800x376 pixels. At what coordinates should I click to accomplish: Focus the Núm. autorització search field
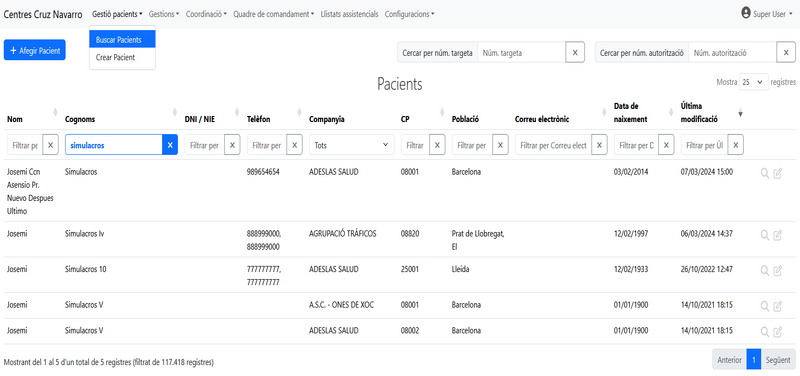tap(733, 53)
